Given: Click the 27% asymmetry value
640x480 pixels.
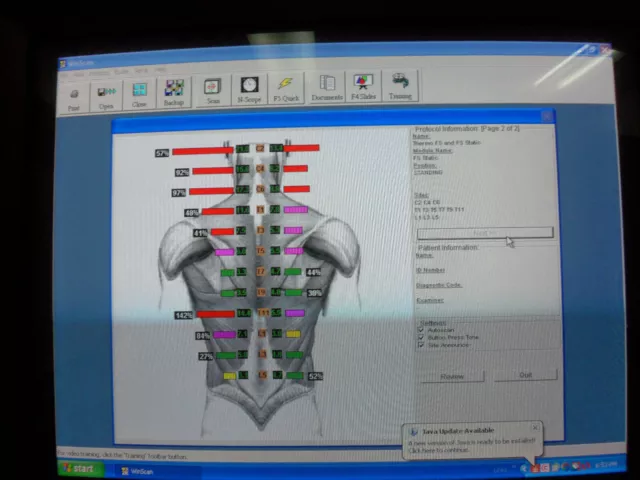Looking at the screenshot, I should click(x=206, y=357).
